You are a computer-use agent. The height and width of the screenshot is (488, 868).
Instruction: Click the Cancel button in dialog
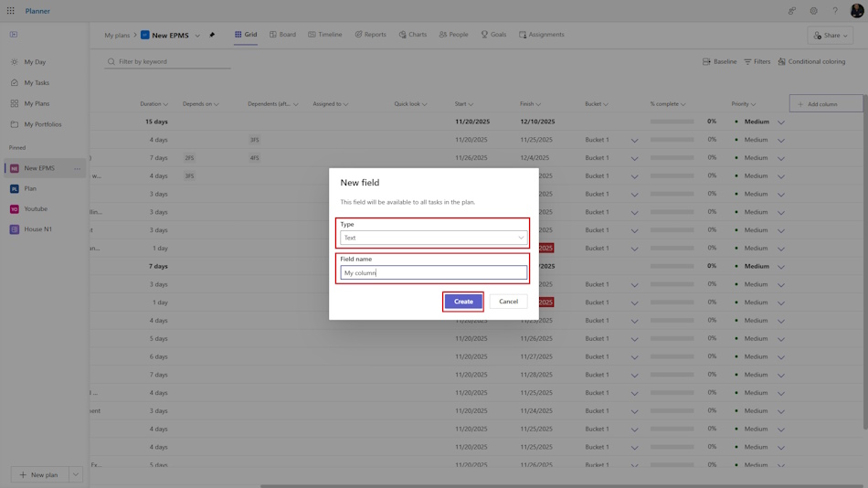click(508, 302)
